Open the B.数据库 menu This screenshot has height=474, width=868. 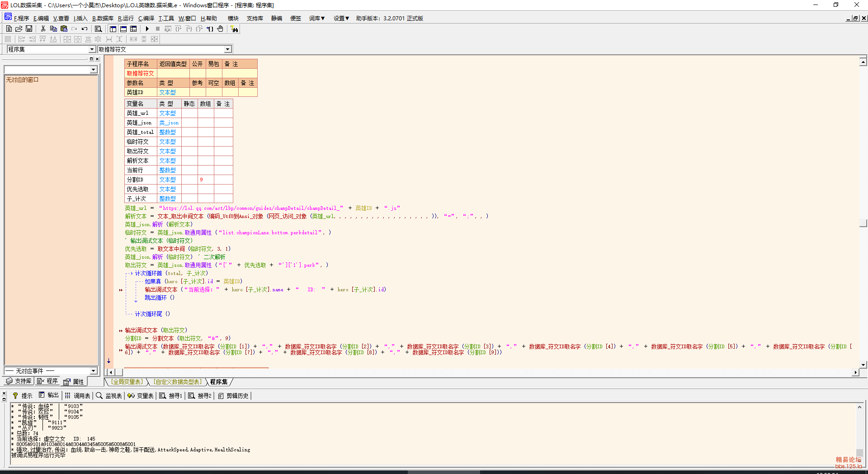pyautogui.click(x=103, y=18)
